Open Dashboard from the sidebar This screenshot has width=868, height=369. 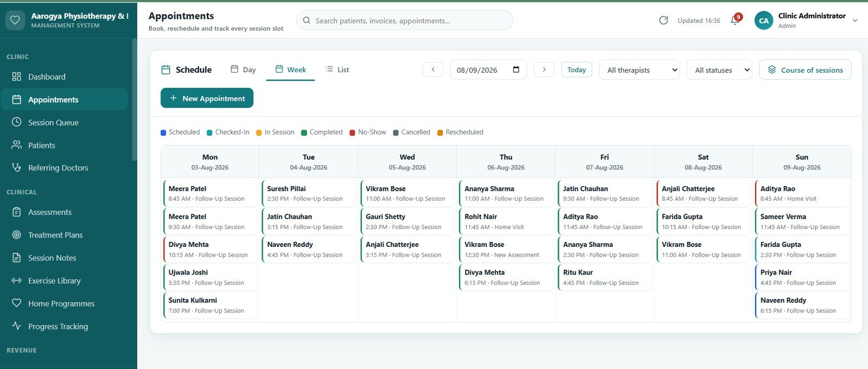(64, 77)
